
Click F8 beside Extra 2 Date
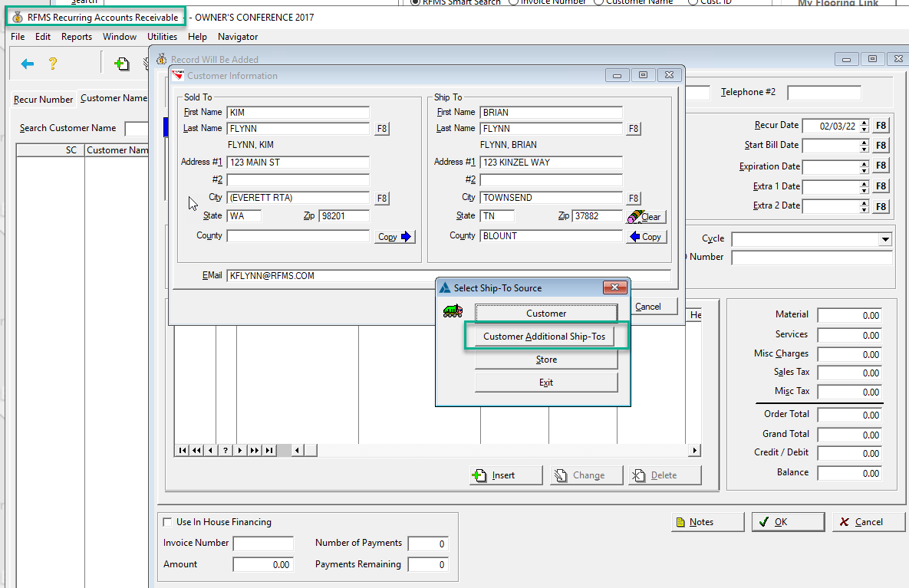click(x=881, y=206)
